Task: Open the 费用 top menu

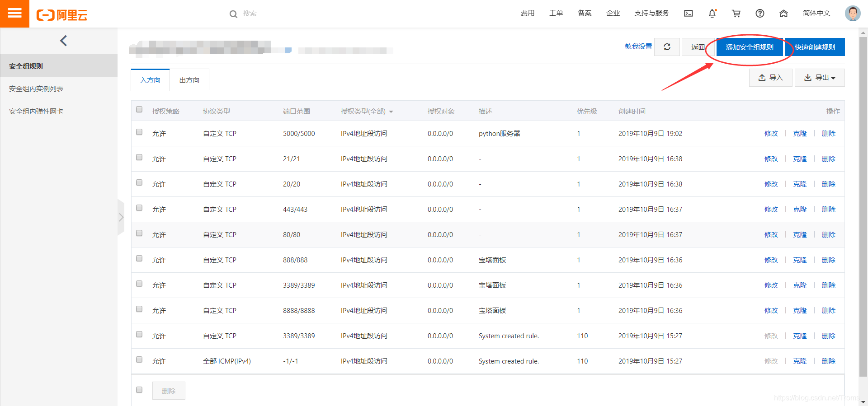Action: (528, 13)
